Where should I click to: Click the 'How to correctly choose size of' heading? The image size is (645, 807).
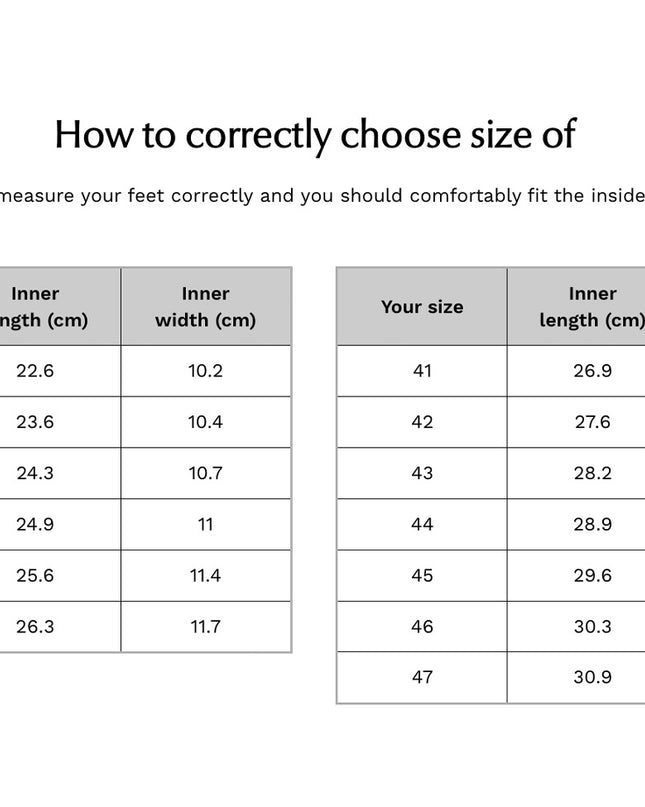315,135
